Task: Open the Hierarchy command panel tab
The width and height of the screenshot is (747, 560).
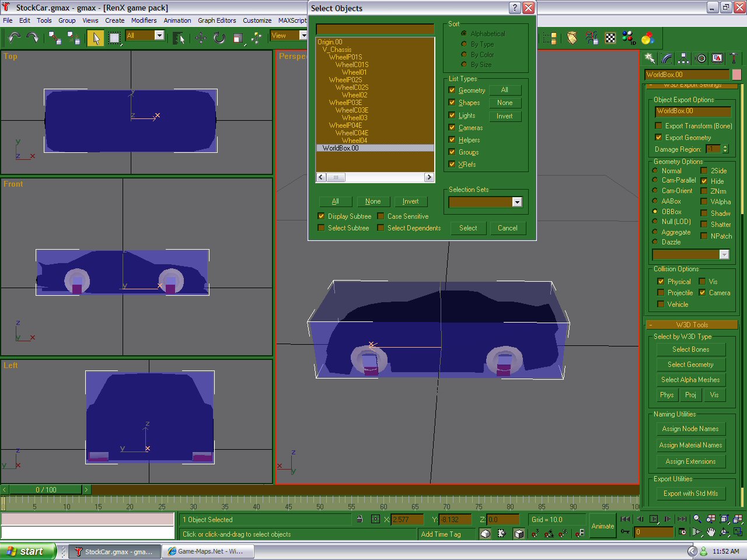Action: coord(683,58)
